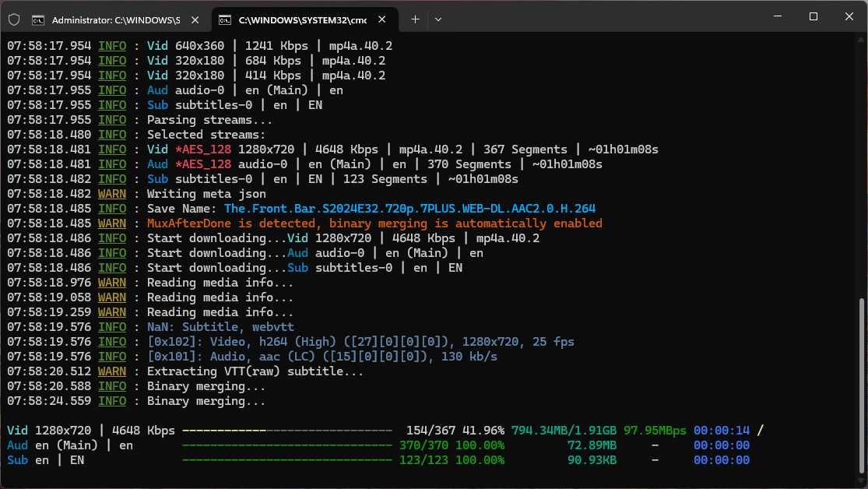Viewport: 868px width, 489px height.
Task: Click the "Writing meta json" log line
Action: pyautogui.click(x=206, y=194)
